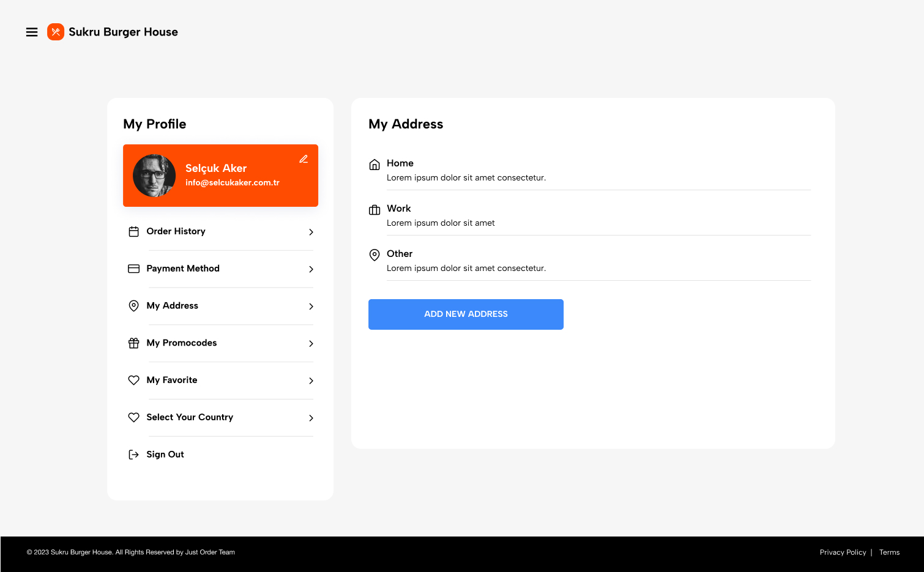Expand My Promocodes chevron arrow
This screenshot has width=924, height=572.
[311, 344]
